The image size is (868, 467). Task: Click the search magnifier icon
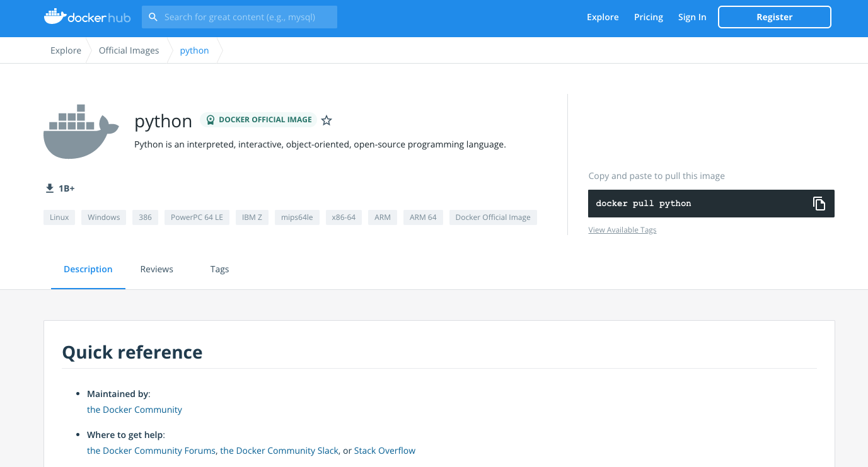pyautogui.click(x=153, y=17)
